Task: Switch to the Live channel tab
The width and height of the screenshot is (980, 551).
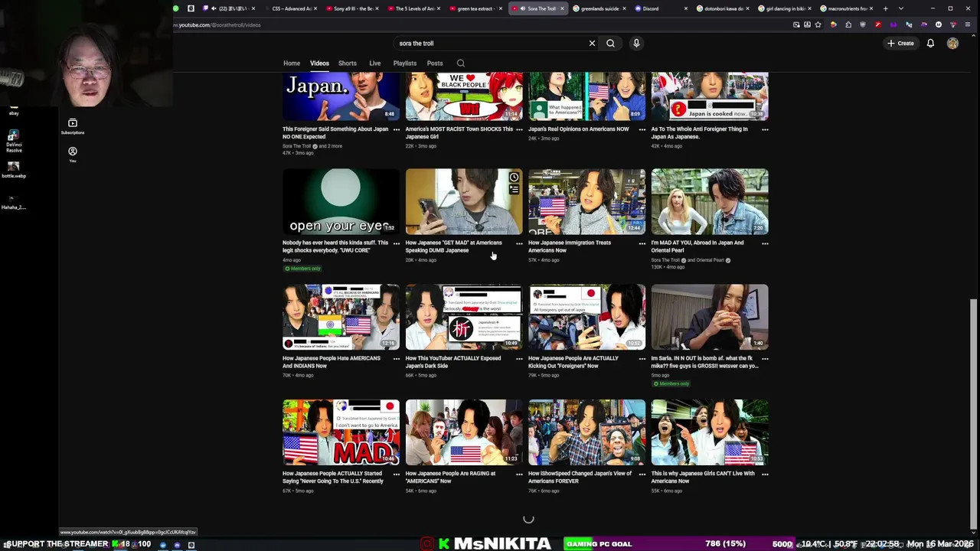Action: [374, 64]
